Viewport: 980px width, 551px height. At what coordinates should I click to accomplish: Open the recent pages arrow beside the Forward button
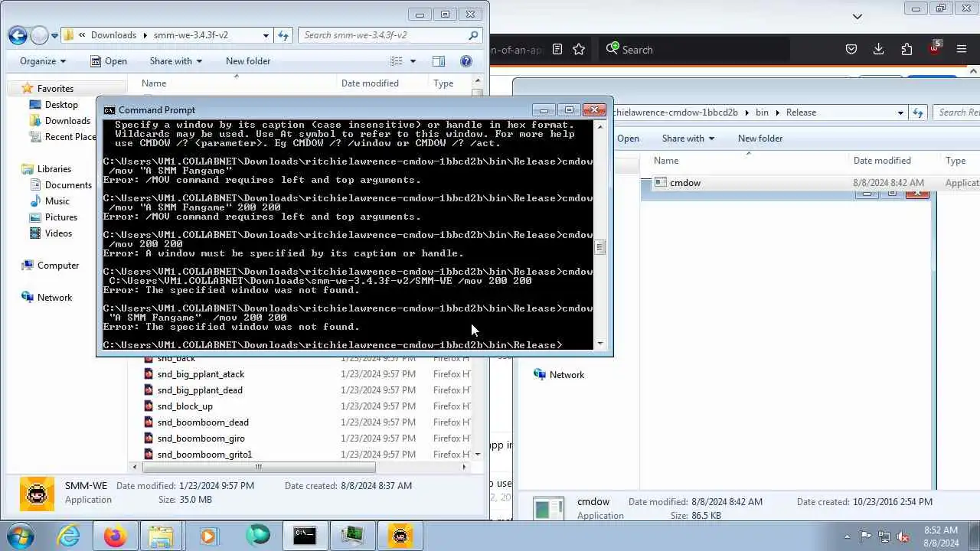(x=54, y=35)
